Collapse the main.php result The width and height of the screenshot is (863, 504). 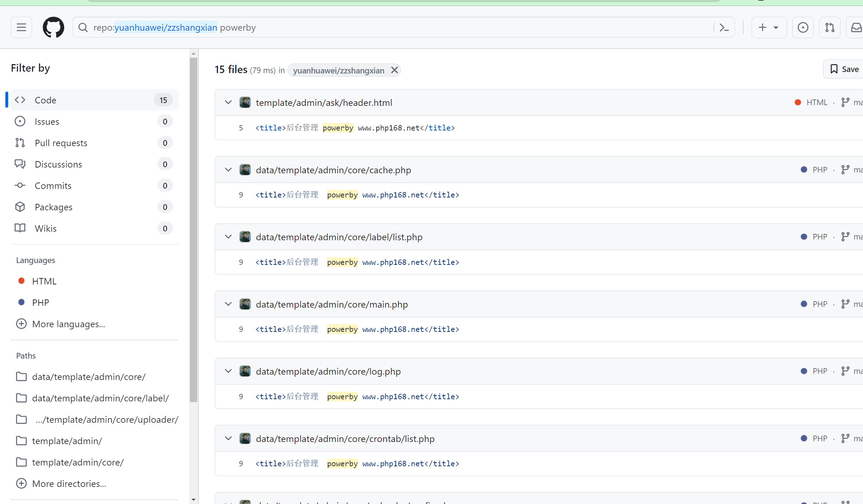click(x=228, y=304)
